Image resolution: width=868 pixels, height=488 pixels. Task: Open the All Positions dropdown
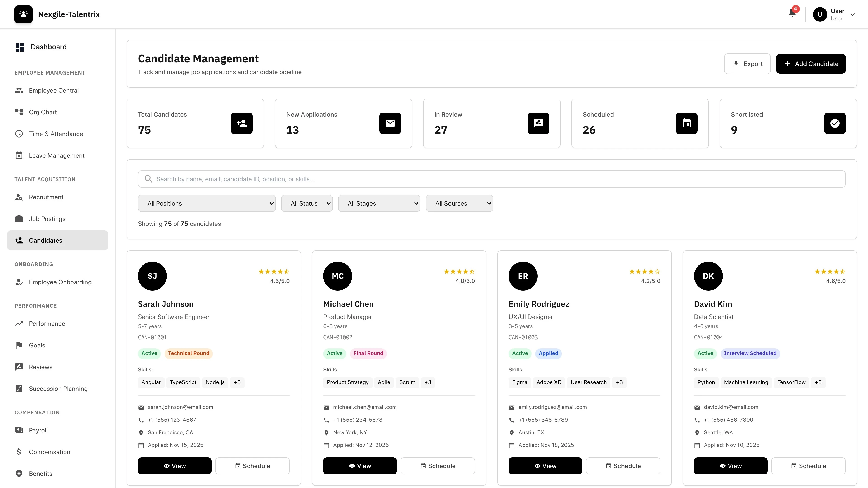tap(207, 203)
